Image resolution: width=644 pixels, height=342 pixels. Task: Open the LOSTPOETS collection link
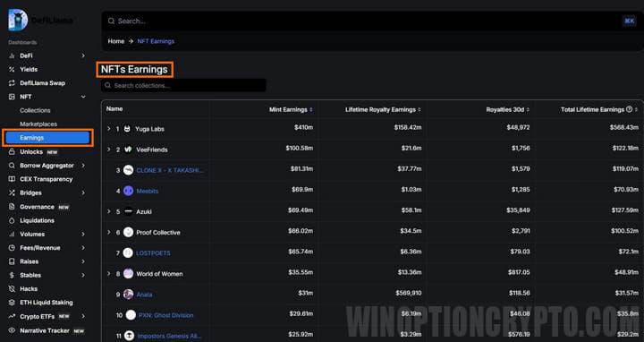[153, 253]
